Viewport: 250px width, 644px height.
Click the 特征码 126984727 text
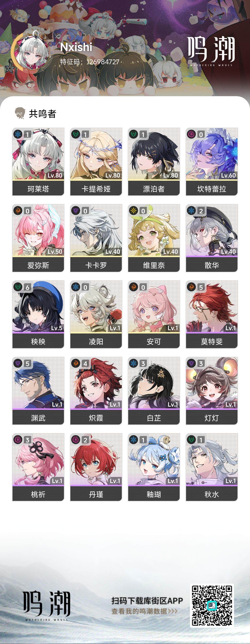point(90,62)
